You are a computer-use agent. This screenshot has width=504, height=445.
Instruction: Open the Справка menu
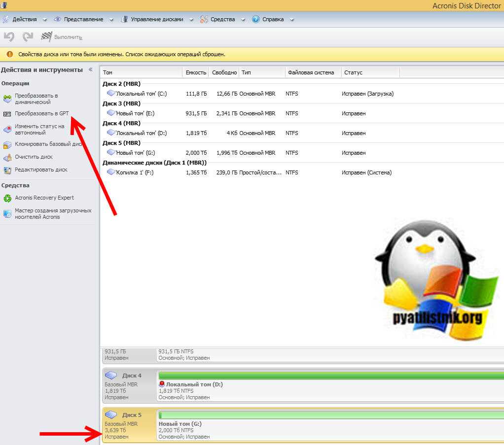272,20
